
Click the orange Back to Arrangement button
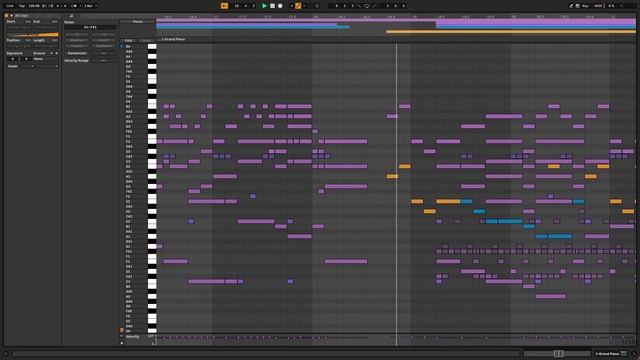tap(224, 6)
